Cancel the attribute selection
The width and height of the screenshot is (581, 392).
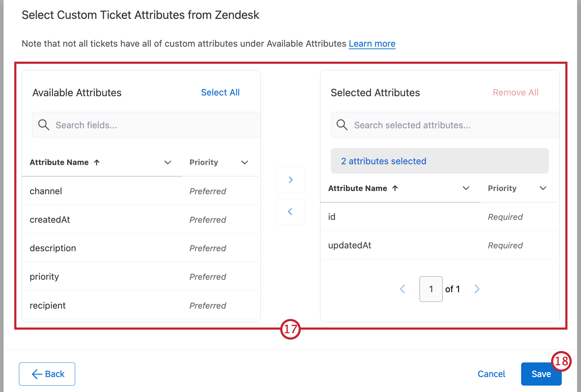tap(492, 374)
